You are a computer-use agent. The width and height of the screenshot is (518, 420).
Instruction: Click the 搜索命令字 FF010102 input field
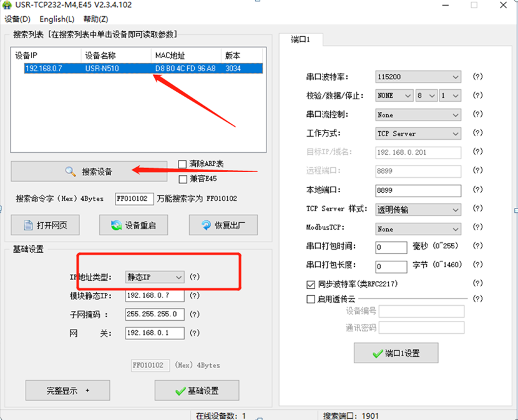(x=134, y=199)
